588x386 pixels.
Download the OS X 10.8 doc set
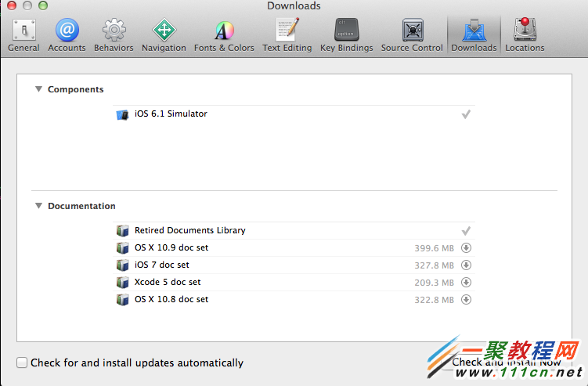[466, 300]
